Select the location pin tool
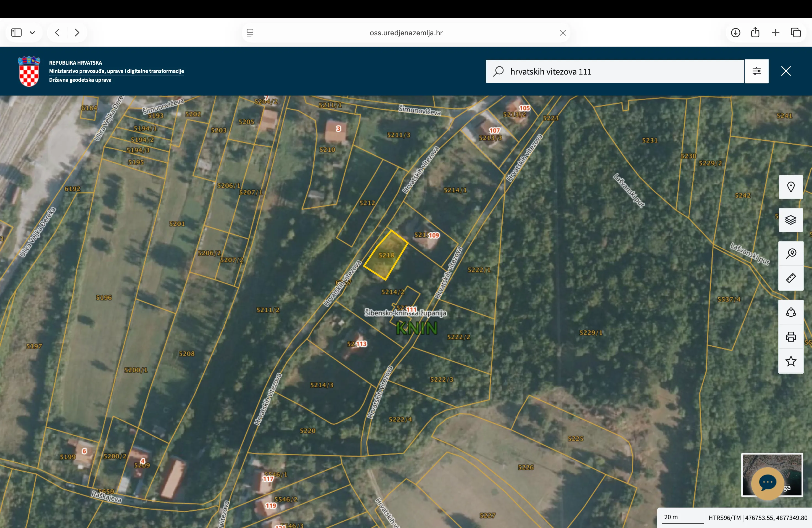This screenshot has height=528, width=812. 791,187
